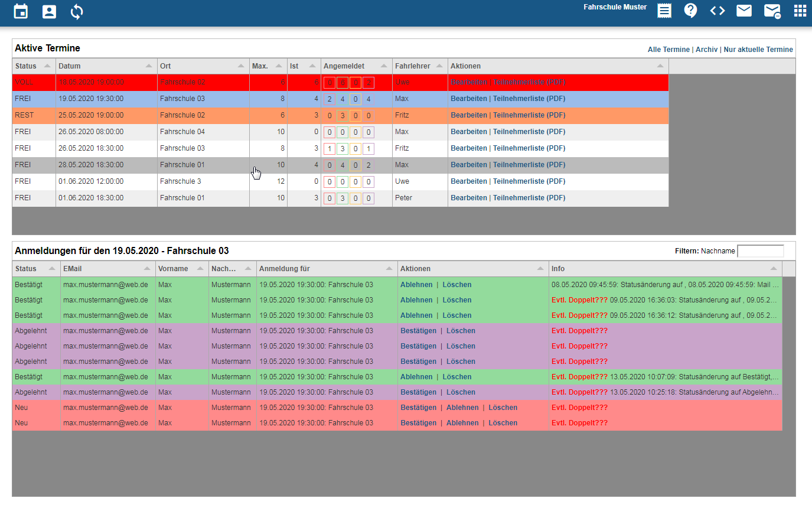Open the calendar icon in top bar
Viewport: 812px width, 511px height.
[21, 11]
